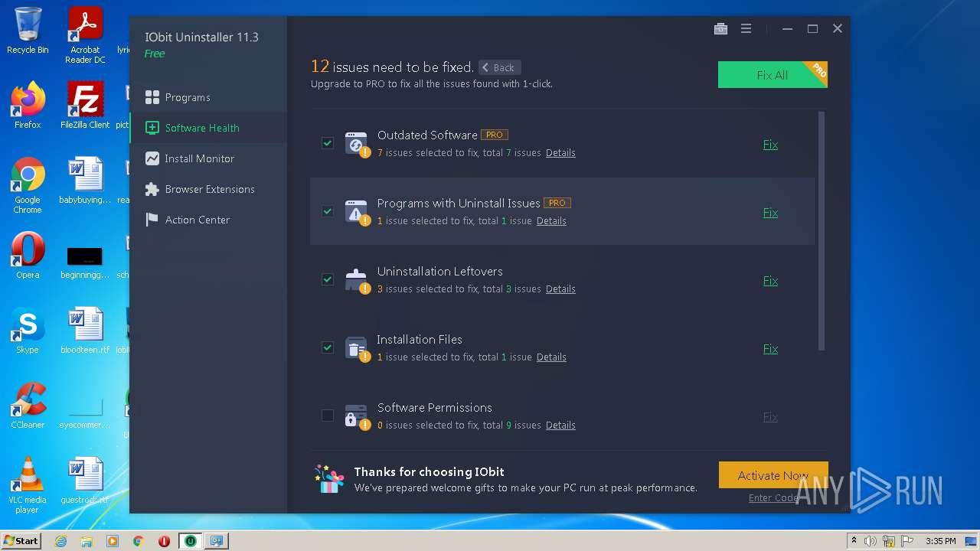Open Details for Outdated Software
Screen dimensions: 980x551
point(560,153)
